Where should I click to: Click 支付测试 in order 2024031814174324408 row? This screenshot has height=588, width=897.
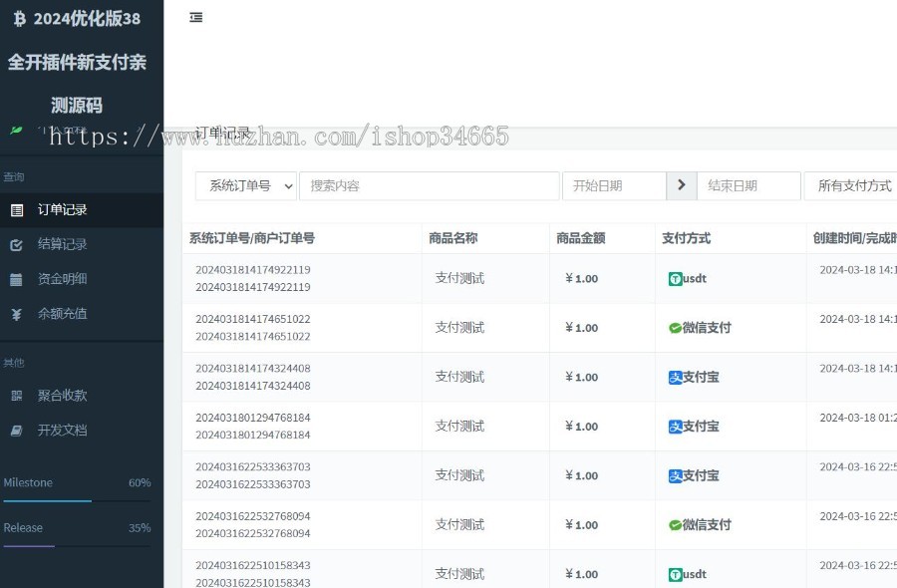tap(459, 377)
